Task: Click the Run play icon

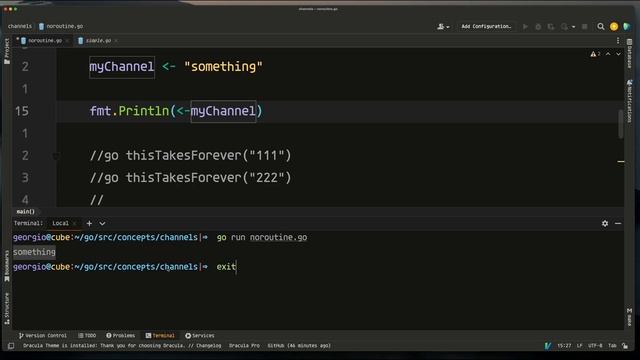Action: [x=525, y=27]
